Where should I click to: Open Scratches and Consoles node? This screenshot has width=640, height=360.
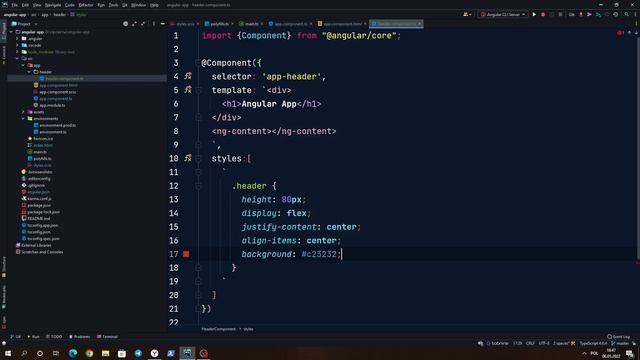click(x=39, y=252)
